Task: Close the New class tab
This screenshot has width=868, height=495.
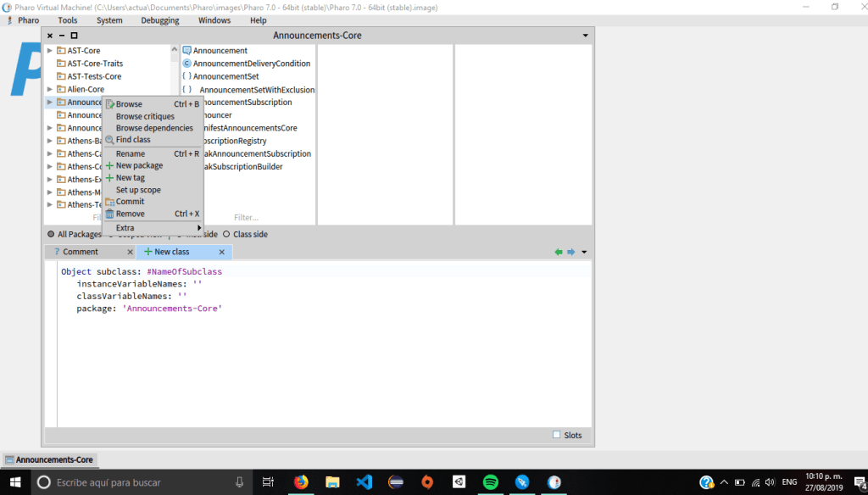Action: (222, 252)
